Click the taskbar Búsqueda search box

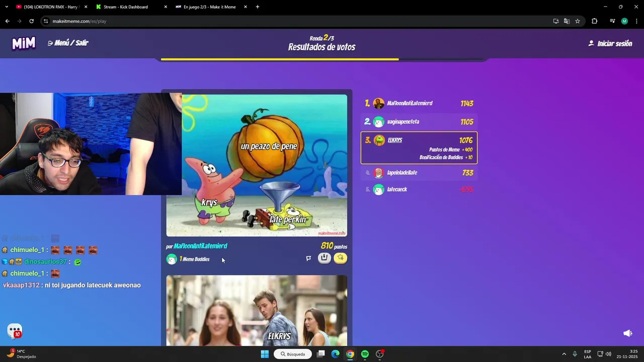[293, 354]
